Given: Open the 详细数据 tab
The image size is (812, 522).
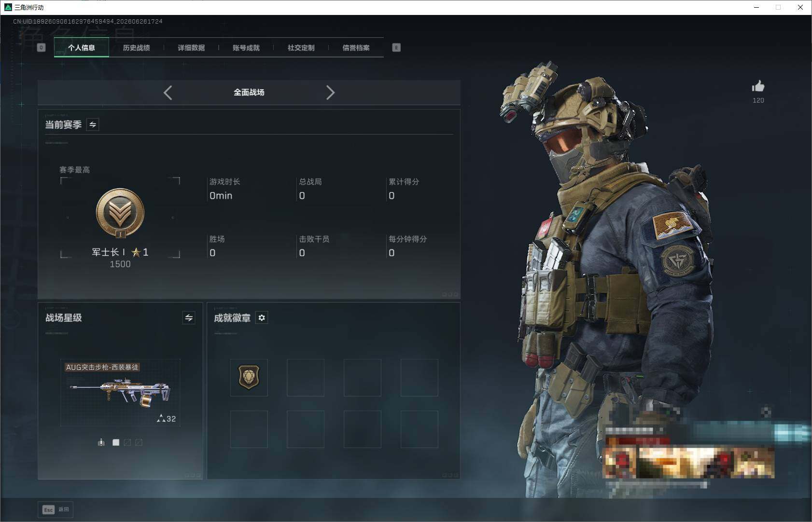Looking at the screenshot, I should (191, 47).
